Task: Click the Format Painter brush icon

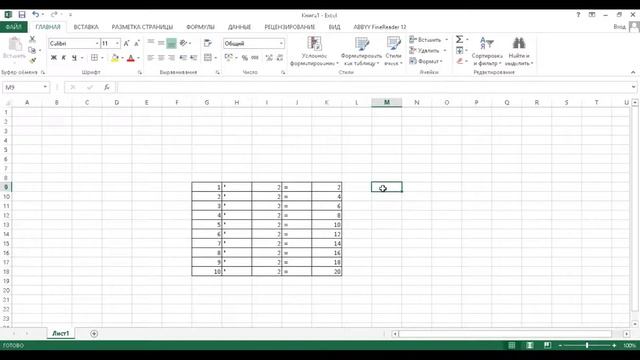Action: coord(32,60)
